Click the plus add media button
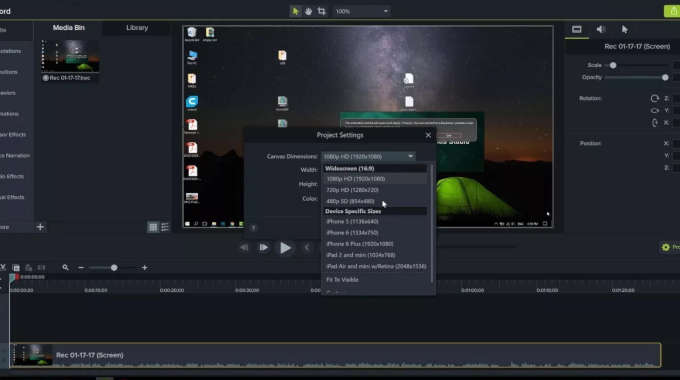 (40, 227)
